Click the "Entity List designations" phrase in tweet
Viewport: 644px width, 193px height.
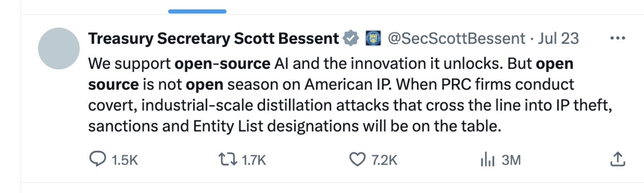(270, 127)
